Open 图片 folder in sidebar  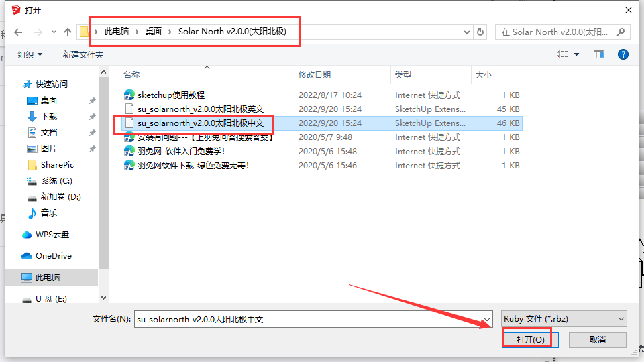[x=42, y=148]
